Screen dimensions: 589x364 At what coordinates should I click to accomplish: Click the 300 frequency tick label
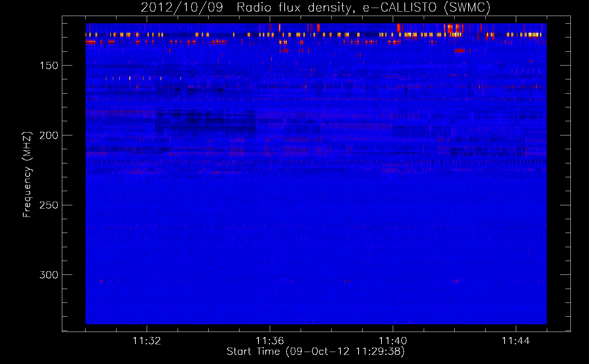[x=49, y=275]
